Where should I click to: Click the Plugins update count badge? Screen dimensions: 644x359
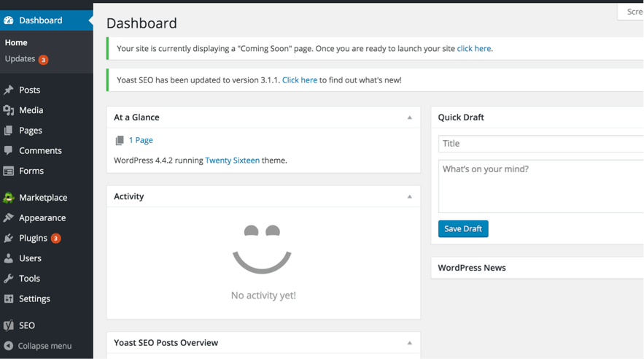tap(56, 238)
